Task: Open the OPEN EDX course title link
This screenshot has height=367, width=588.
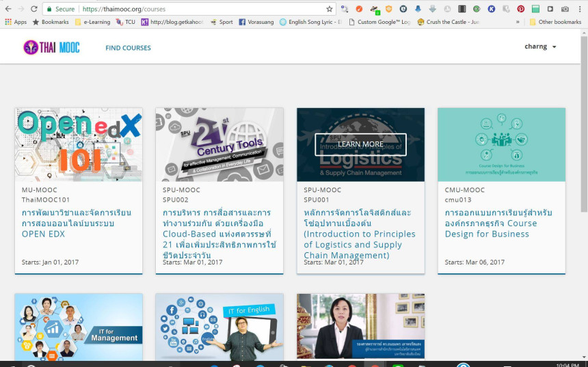Action: point(77,223)
